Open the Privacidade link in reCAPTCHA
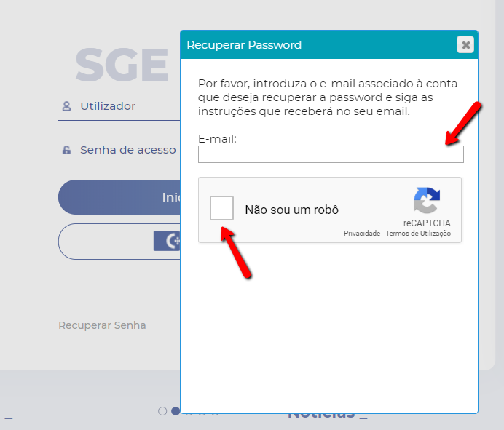This screenshot has height=430, width=504. pos(362,234)
